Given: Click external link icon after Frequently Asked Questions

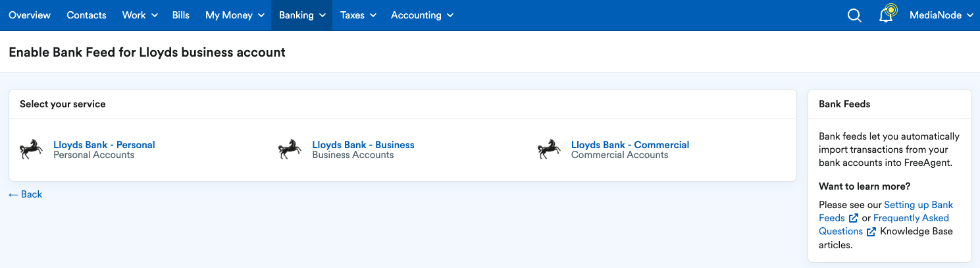Looking at the screenshot, I should click(x=871, y=231).
